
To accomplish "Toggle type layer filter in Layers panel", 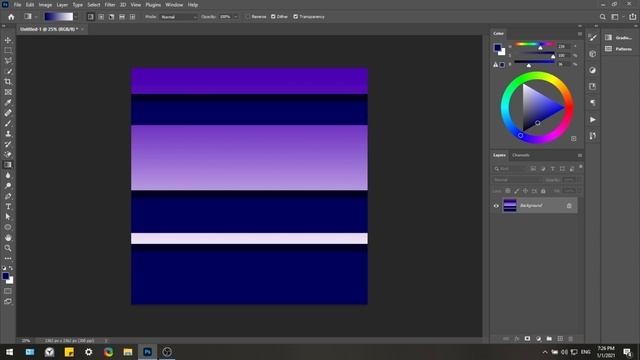I will (x=553, y=169).
